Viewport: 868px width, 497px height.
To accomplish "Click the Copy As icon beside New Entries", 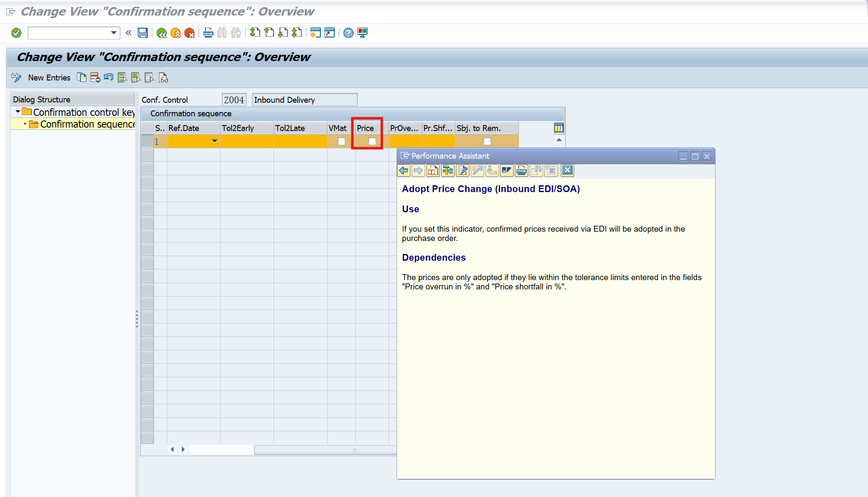I will point(82,77).
